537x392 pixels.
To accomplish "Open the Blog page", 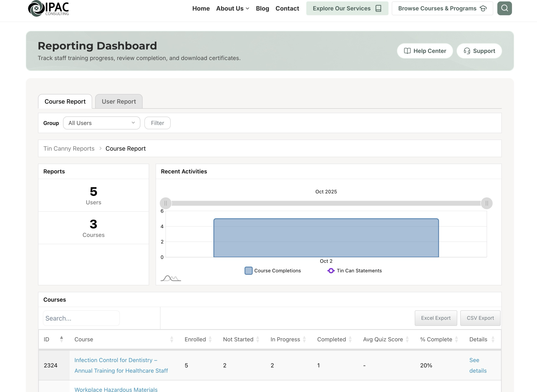I will pos(262,9).
